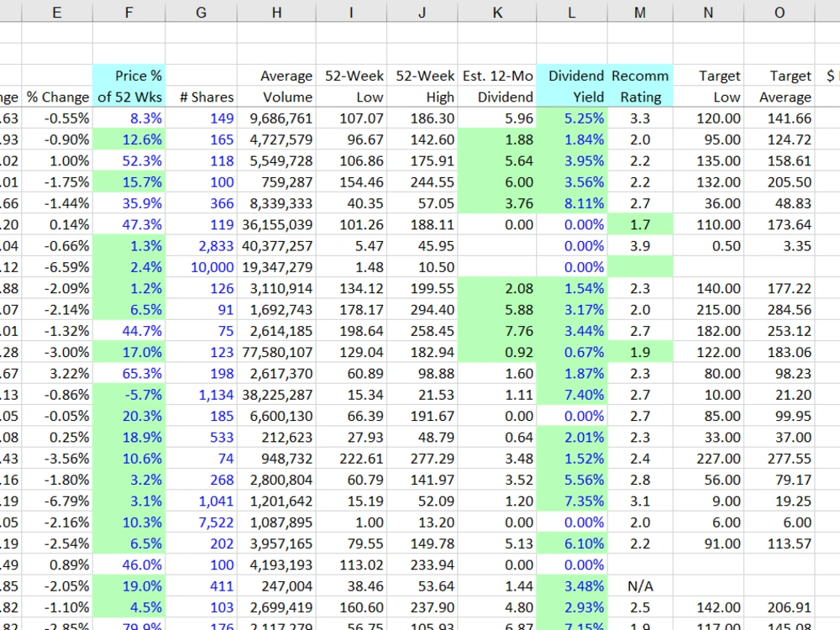Image resolution: width=840 pixels, height=630 pixels.
Task: Select column M header
Action: click(640, 13)
